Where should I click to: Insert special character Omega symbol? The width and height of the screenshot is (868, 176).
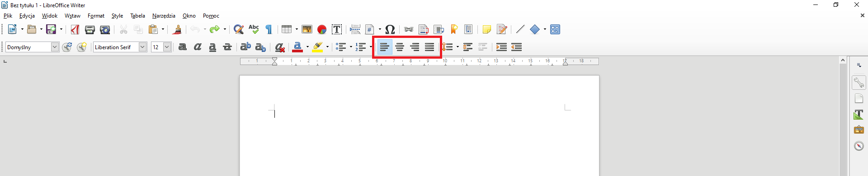point(390,29)
